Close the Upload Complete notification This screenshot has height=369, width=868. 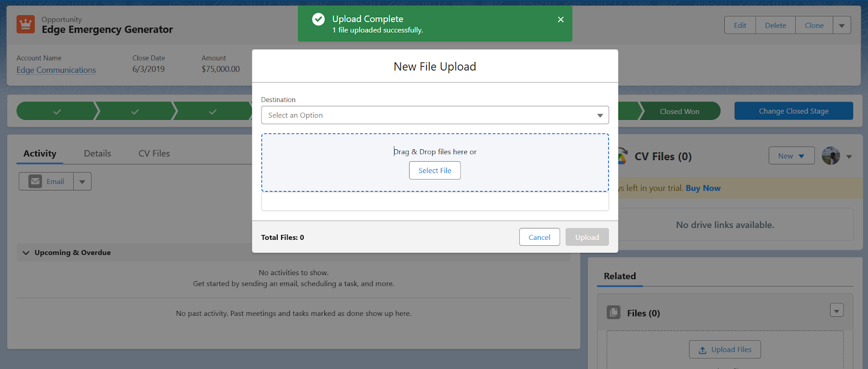(x=560, y=20)
